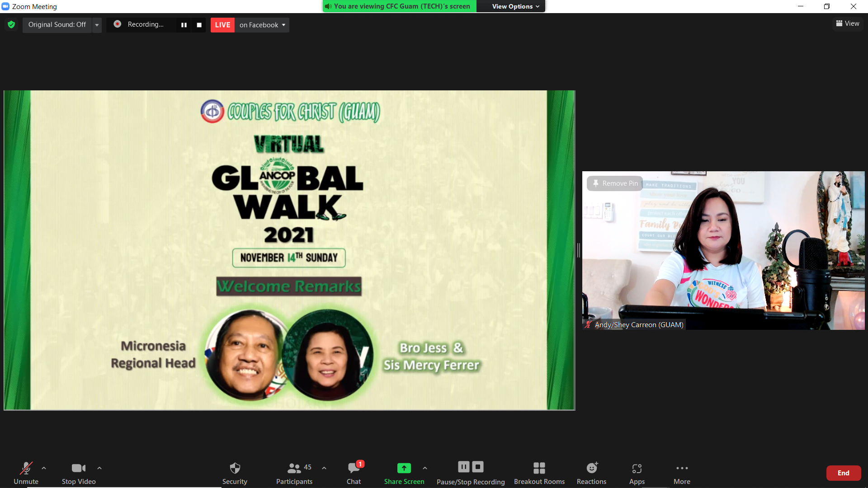
Task: Expand audio options arrow next to Unmute
Action: pyautogui.click(x=44, y=468)
